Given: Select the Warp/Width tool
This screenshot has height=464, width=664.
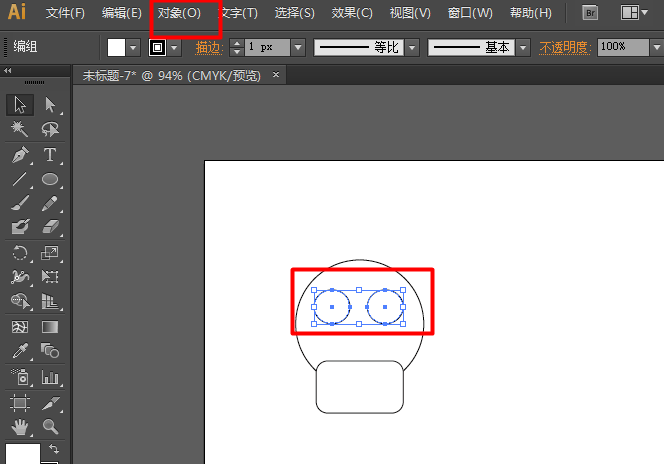Looking at the screenshot, I should tap(20, 277).
